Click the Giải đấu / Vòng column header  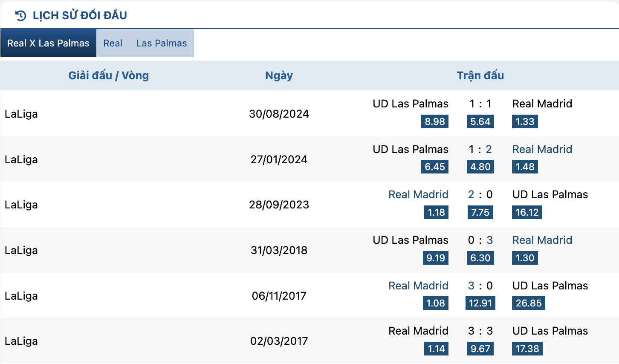[109, 75]
